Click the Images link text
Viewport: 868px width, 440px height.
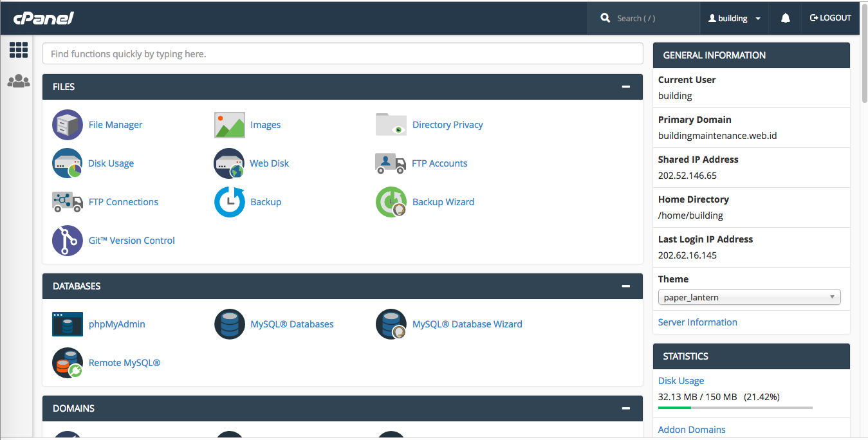point(266,125)
